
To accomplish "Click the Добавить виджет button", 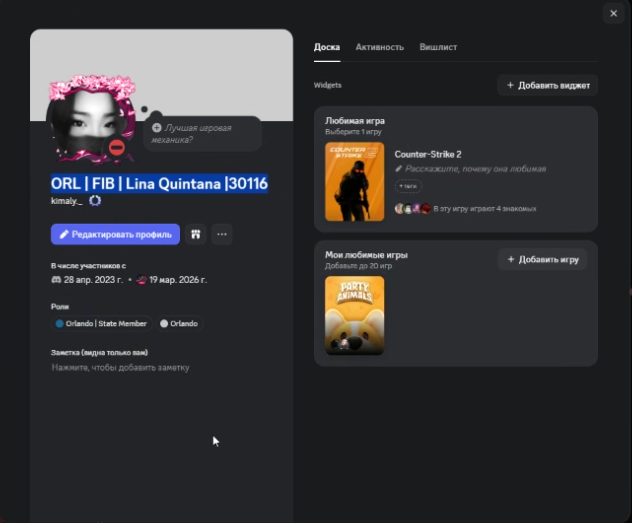I will [x=548, y=85].
